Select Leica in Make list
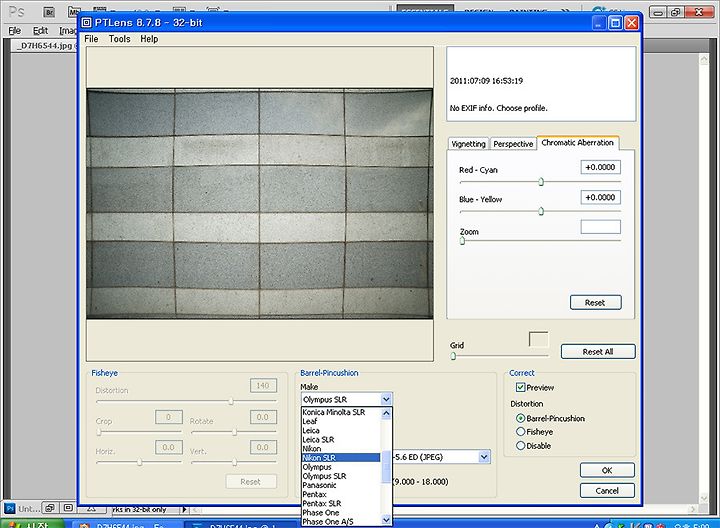720x528 pixels. 341,430
